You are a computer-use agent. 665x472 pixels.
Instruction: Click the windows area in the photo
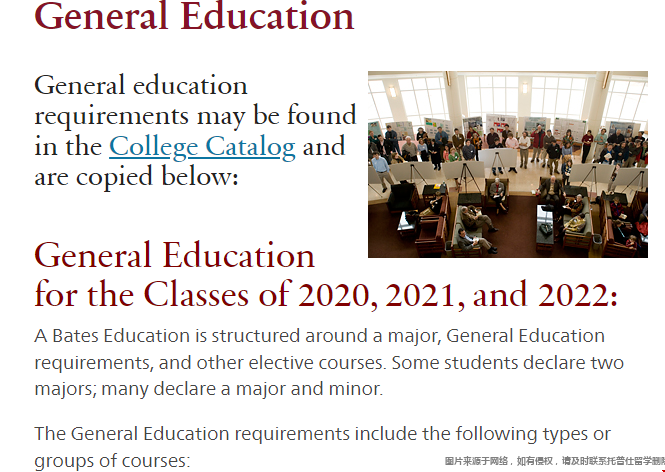coord(508,95)
